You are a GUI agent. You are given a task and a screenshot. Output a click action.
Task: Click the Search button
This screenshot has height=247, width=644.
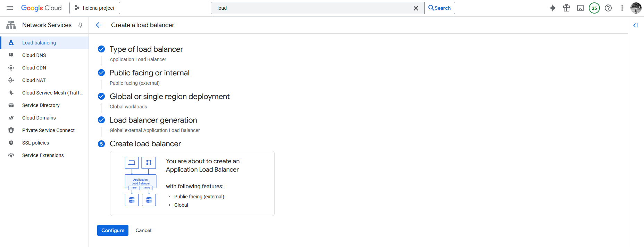[440, 8]
